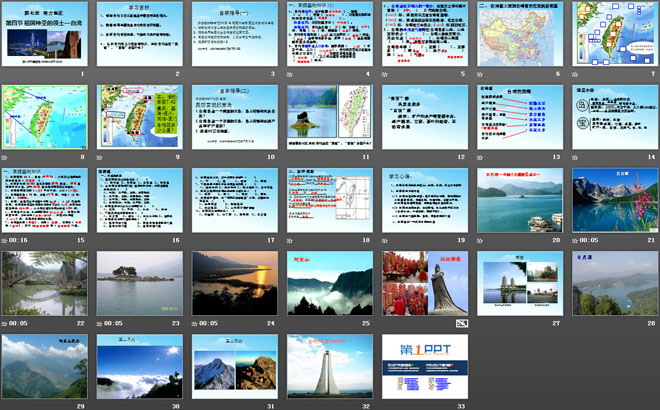The width and height of the screenshot is (660, 410).
Task: Click the hidden-slide icon under slide 26
Action: pyautogui.click(x=461, y=324)
